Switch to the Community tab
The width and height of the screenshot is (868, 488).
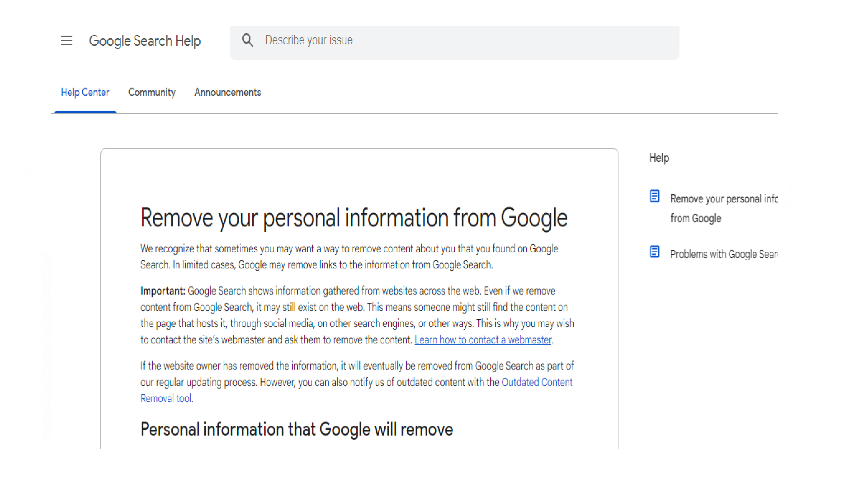[x=152, y=92]
